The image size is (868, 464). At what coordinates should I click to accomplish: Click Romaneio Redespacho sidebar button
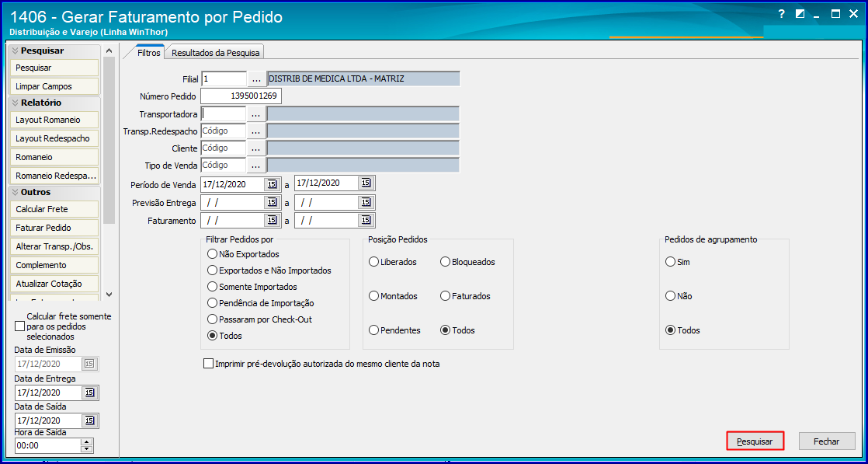54,176
